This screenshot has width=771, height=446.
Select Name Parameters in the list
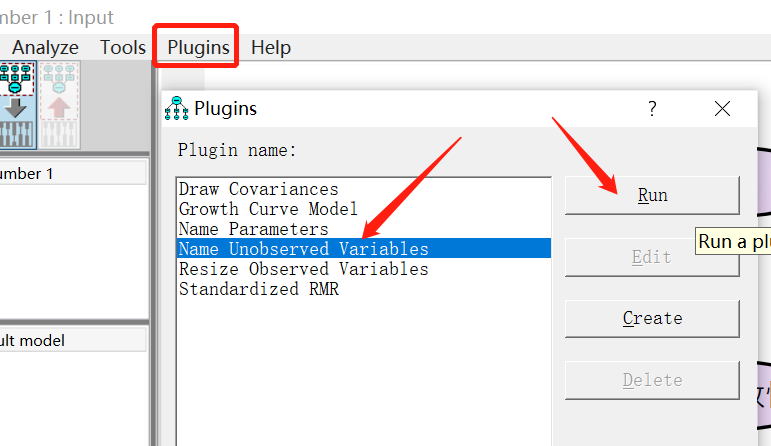tap(254, 229)
